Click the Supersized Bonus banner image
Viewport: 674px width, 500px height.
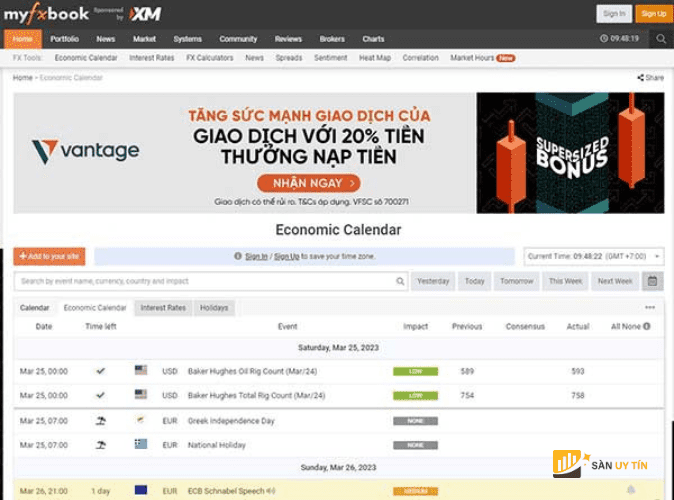pos(570,153)
